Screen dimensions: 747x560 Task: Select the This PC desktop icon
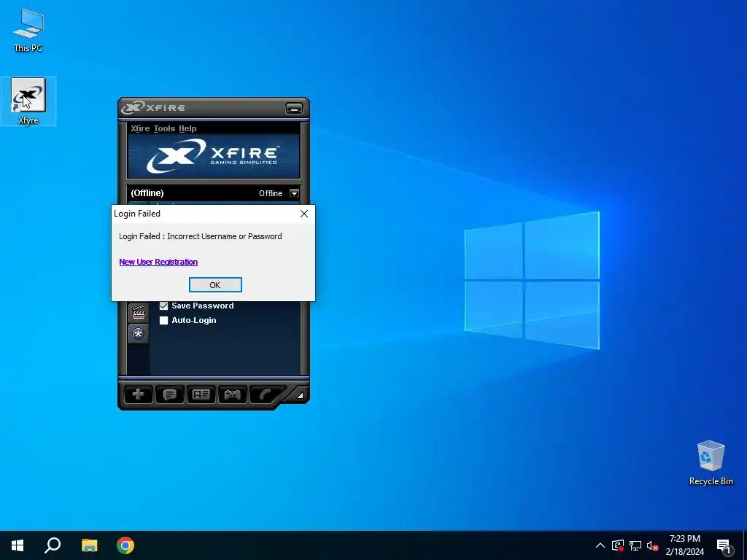pos(28,31)
